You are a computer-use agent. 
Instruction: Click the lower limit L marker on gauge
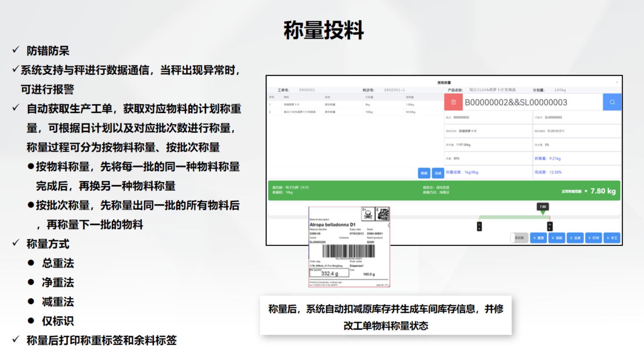pyautogui.click(x=479, y=226)
